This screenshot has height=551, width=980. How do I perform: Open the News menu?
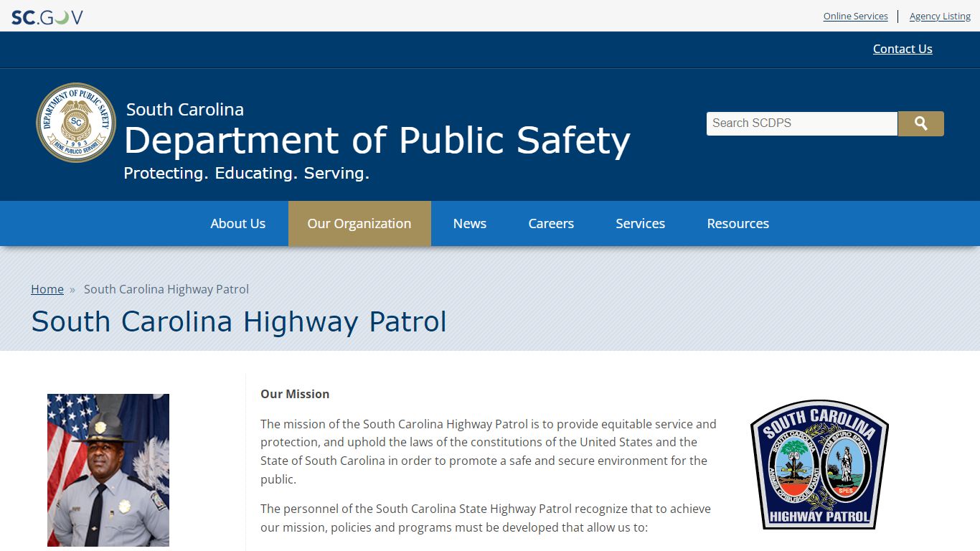(470, 224)
